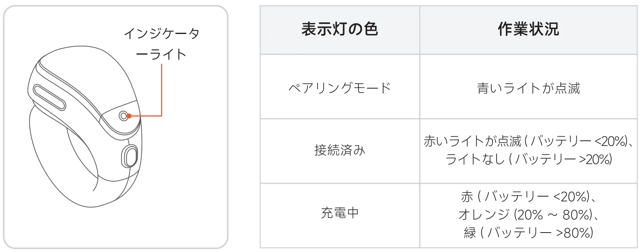Select the 充電中 row label

tap(339, 213)
